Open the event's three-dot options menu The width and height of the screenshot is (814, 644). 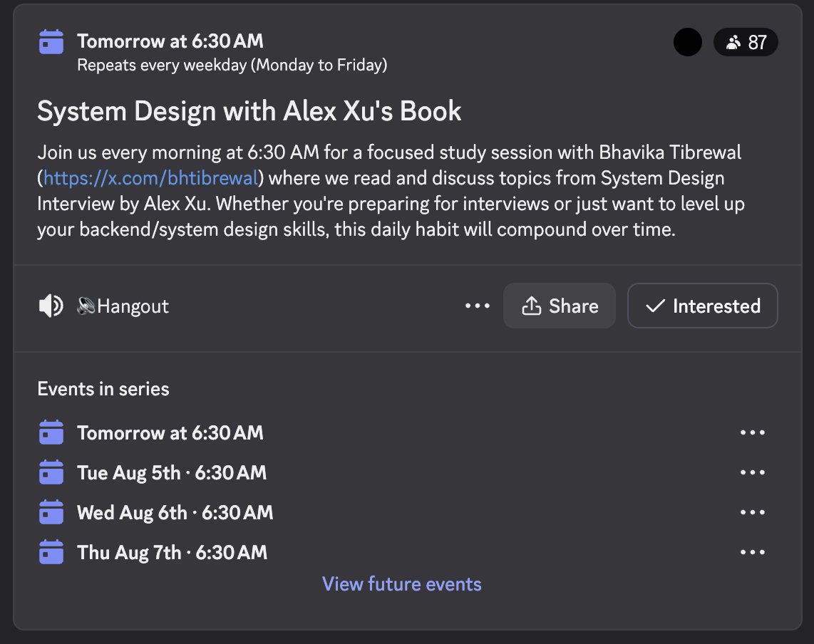coord(478,306)
